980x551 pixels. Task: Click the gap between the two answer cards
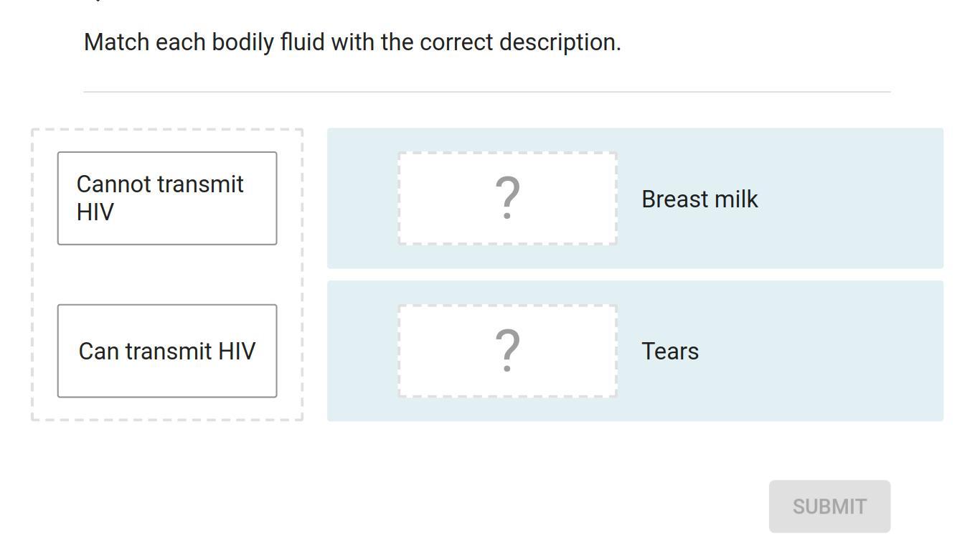[x=167, y=274]
